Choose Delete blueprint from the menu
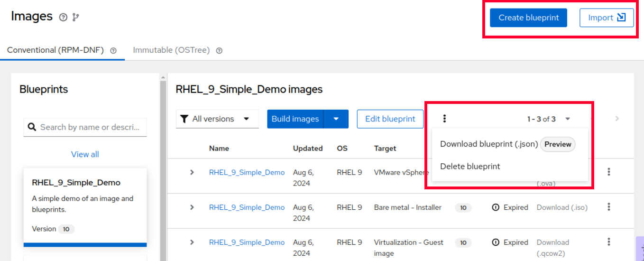This screenshot has height=261, width=644. (x=470, y=167)
